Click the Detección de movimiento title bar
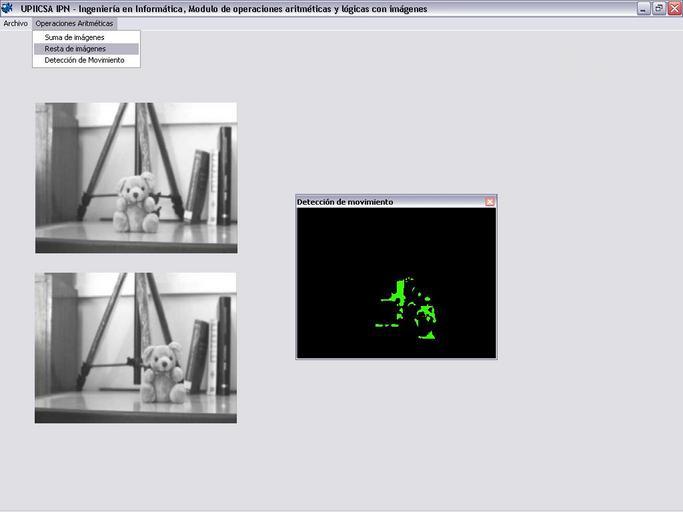Image resolution: width=683 pixels, height=512 pixels. point(396,202)
